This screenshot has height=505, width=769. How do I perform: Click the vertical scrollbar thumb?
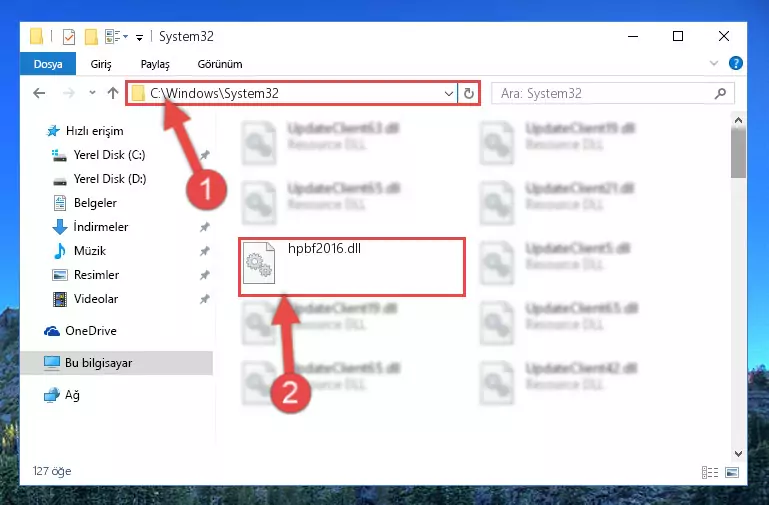(x=738, y=152)
